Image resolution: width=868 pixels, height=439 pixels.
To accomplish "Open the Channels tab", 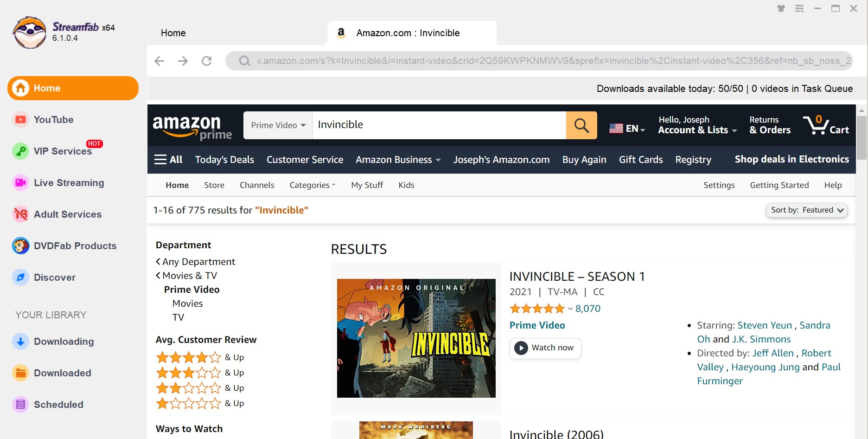I will 257,185.
